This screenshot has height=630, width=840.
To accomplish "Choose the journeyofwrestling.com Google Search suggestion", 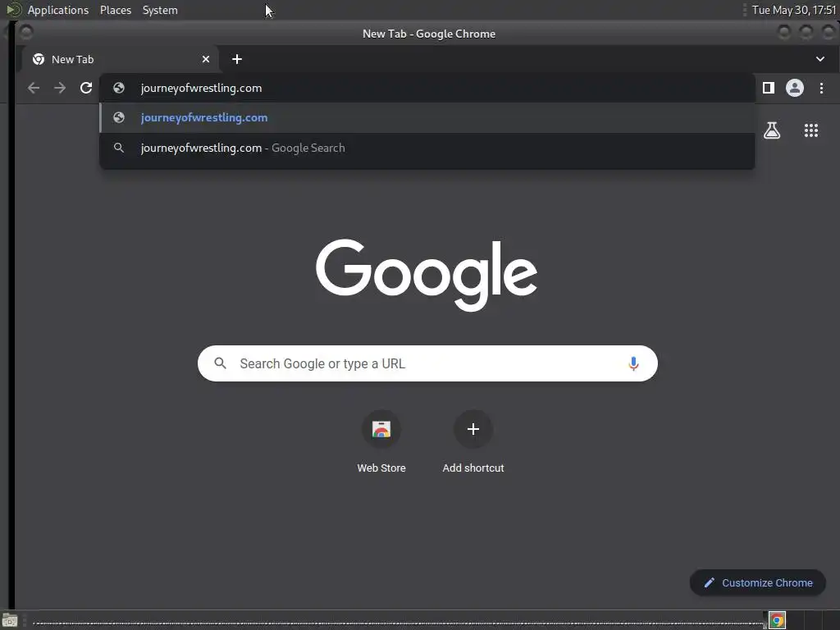I will click(427, 148).
